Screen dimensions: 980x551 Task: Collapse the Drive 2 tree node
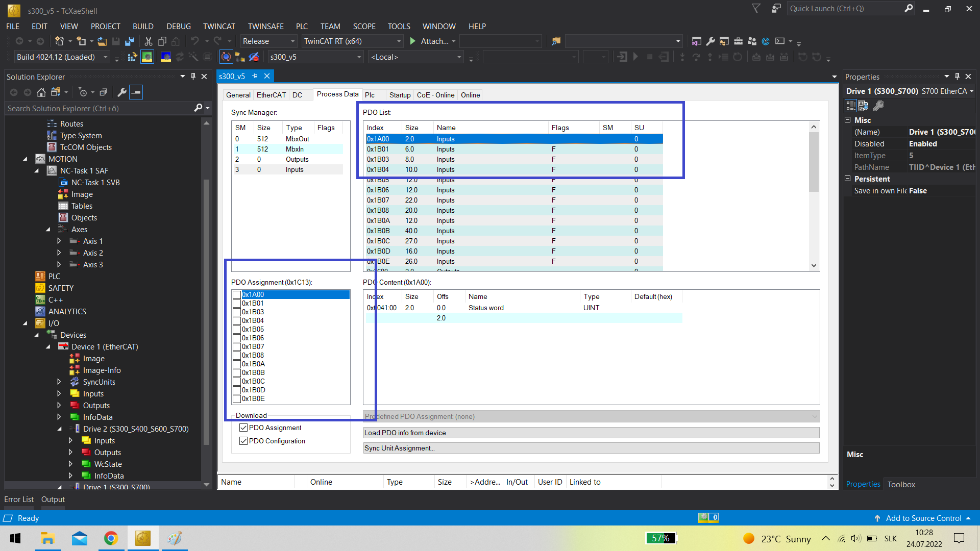pos(59,429)
